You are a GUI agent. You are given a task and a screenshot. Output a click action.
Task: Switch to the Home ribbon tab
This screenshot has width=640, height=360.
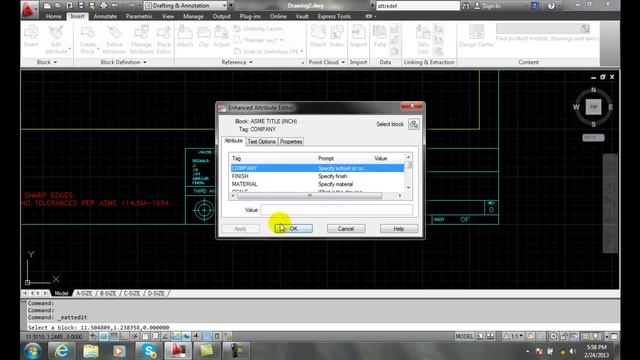[x=53, y=16]
